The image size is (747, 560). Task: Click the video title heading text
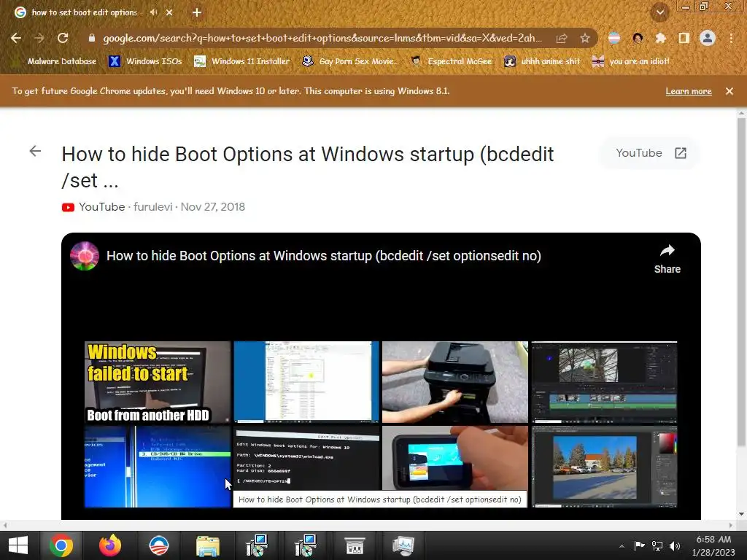click(308, 167)
